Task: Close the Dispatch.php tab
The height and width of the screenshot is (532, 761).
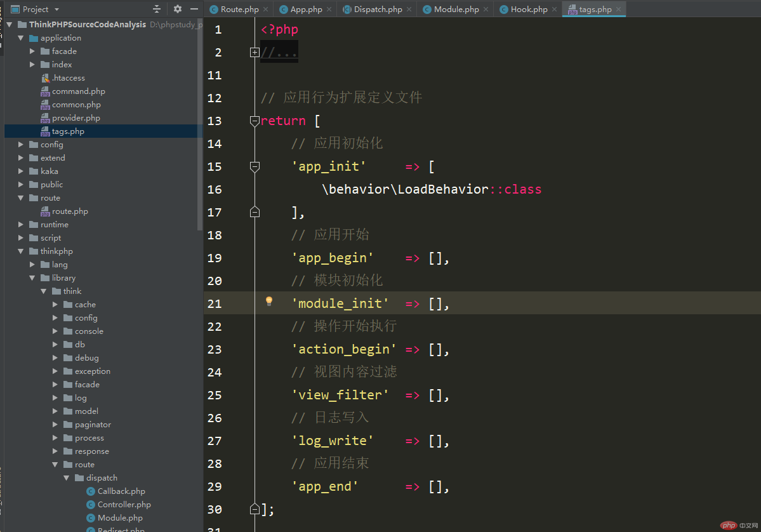Action: pos(409,10)
